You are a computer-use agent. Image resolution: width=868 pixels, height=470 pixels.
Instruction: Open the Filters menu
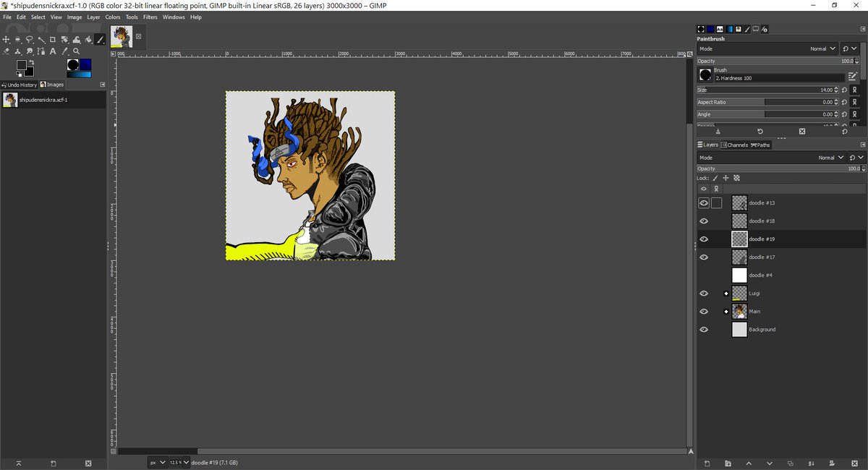pos(150,17)
